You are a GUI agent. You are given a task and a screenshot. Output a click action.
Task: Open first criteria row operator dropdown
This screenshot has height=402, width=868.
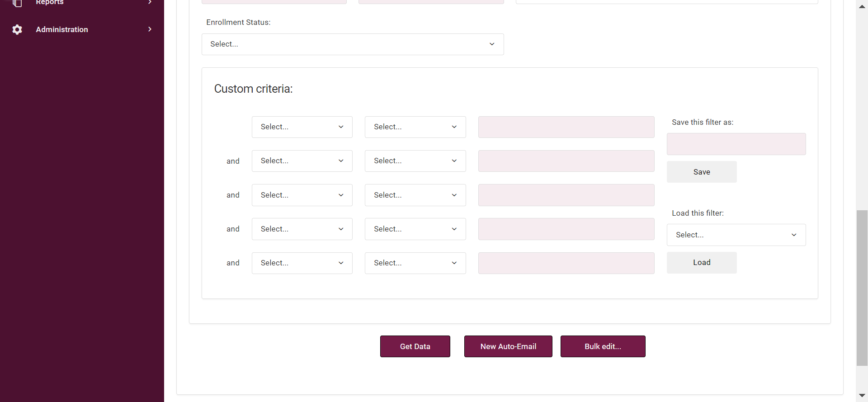[415, 127]
